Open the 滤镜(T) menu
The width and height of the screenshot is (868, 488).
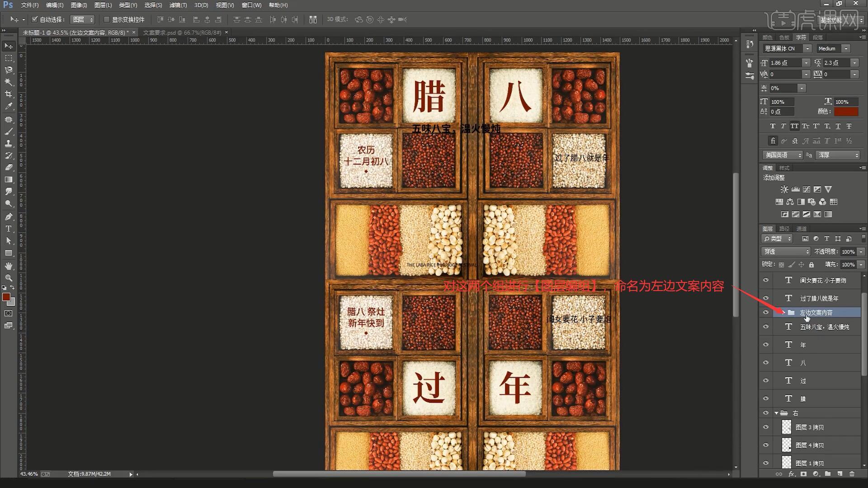pyautogui.click(x=178, y=5)
